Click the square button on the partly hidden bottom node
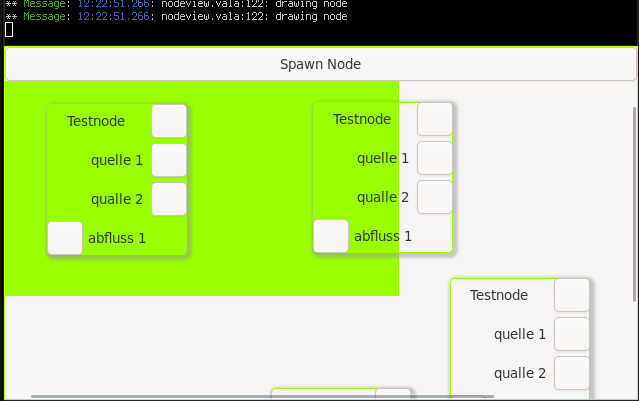Viewport: 639px width, 401px height. (x=392, y=393)
